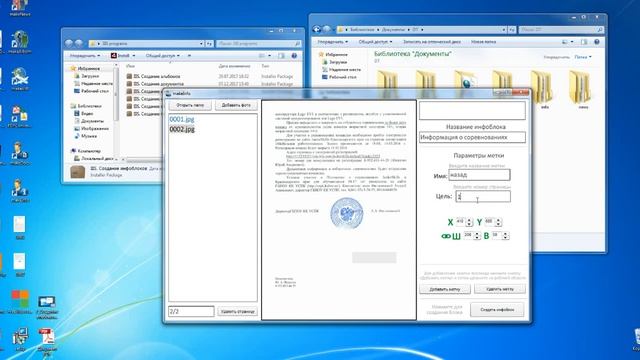Select the IIS. Создание документов package
The height and width of the screenshot is (360, 640).
click(155, 84)
